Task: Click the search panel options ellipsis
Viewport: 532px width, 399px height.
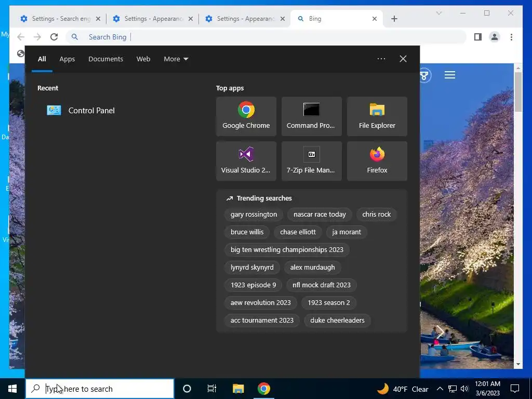Action: (381, 59)
